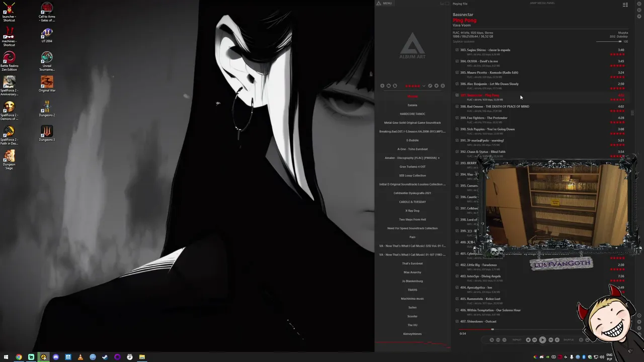This screenshot has height=362, width=644.
Task: Open 'Original War' desktop shortcut
Action: (47, 83)
